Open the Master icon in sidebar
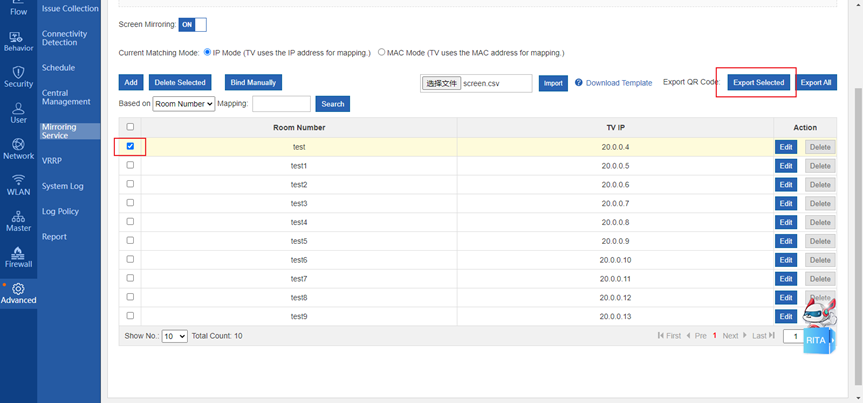863x403 pixels. tap(18, 216)
